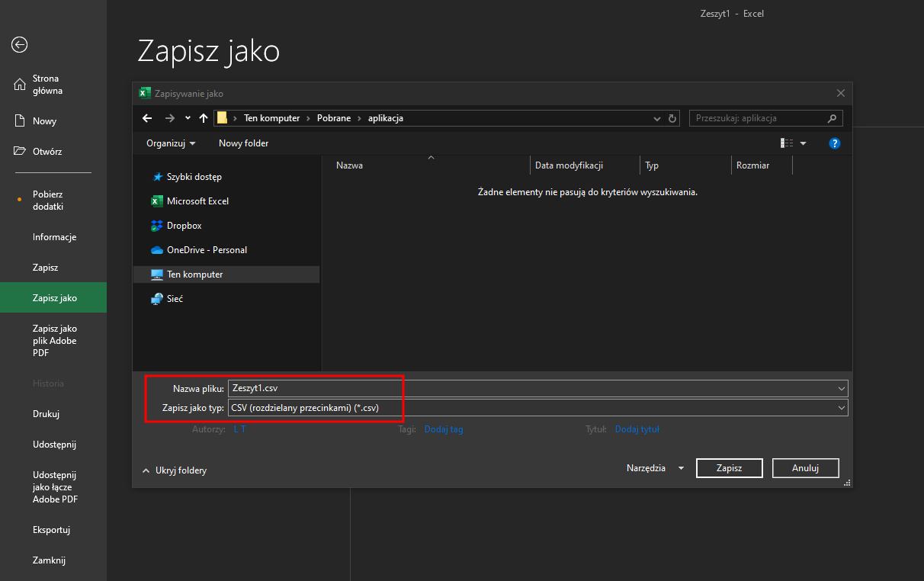
Task: Open the Organizuj dropdown menu
Action: (x=171, y=143)
